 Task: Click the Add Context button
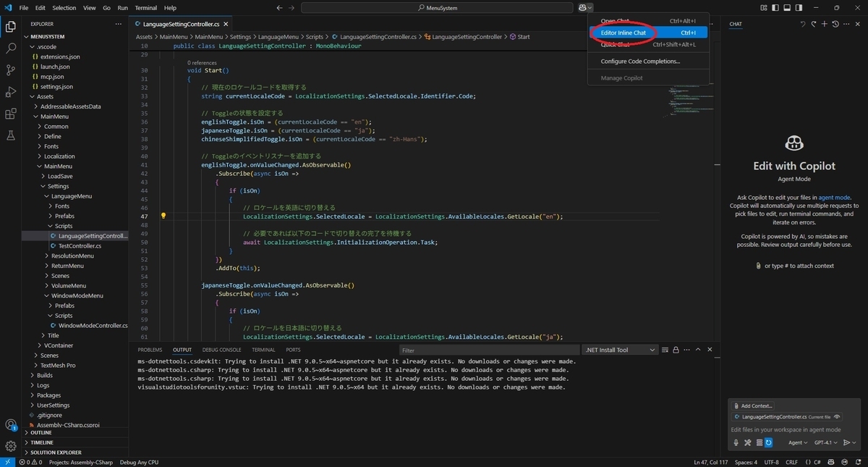[753, 406]
